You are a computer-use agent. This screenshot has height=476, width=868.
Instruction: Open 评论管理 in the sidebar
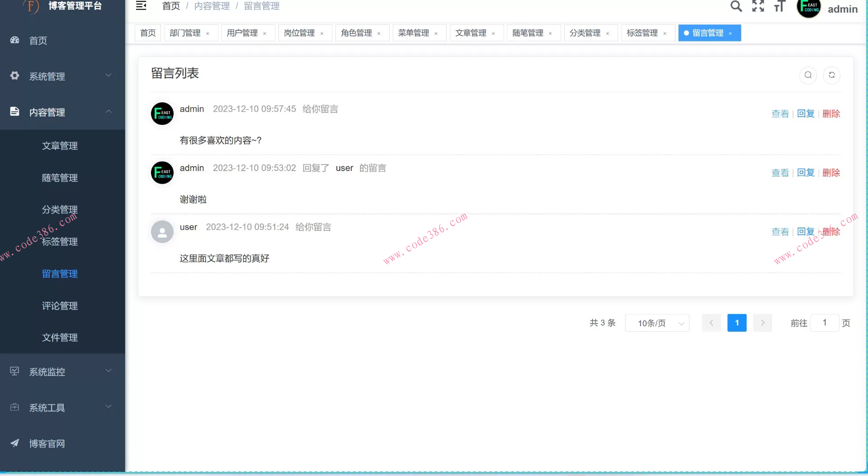[x=60, y=306]
